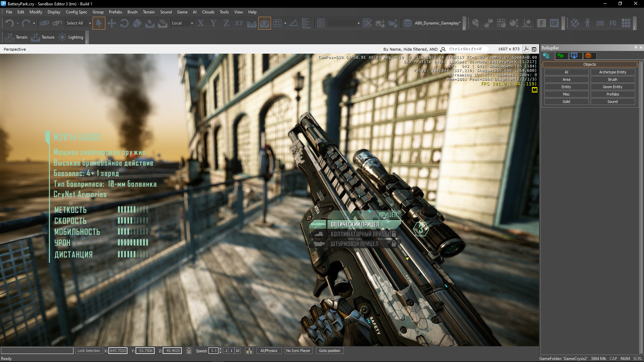Image resolution: width=644 pixels, height=362 pixels.
Task: Toggle the X axis constraint
Action: [201, 23]
